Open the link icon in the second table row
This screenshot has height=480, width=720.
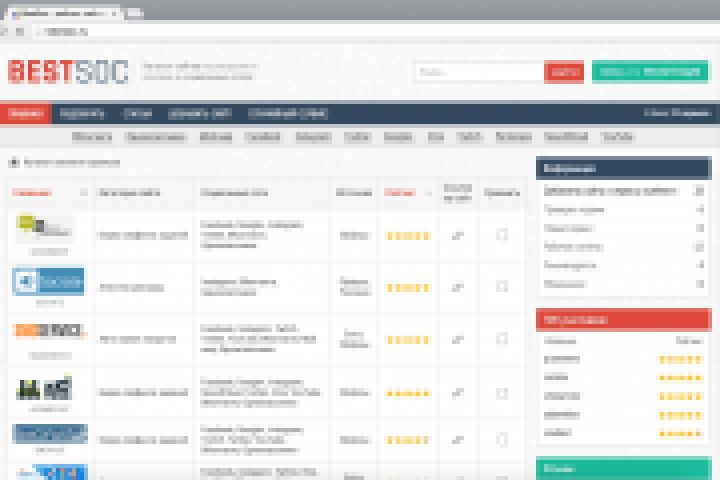tap(457, 288)
